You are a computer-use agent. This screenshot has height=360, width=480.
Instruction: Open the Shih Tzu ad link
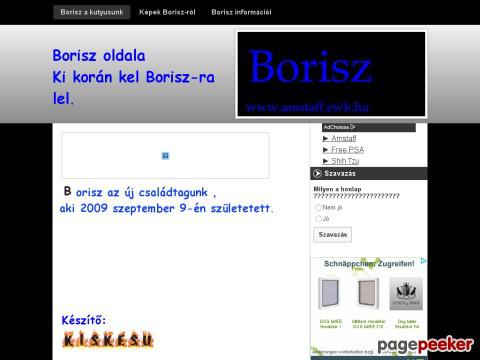click(x=345, y=161)
